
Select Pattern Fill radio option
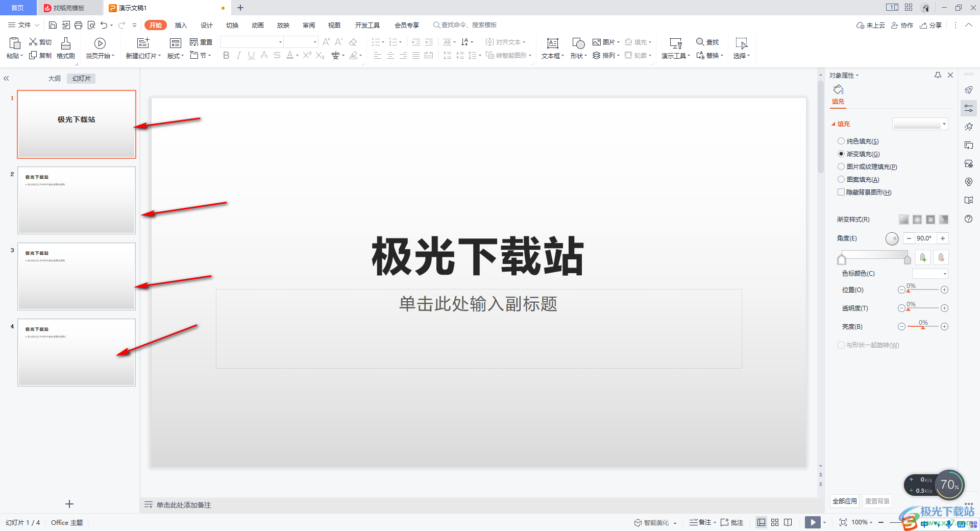tap(841, 179)
